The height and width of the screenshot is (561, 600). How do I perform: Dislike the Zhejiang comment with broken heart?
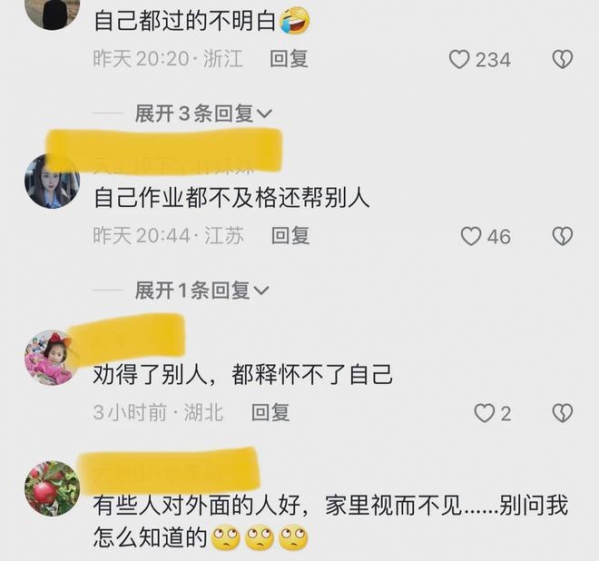point(562,60)
